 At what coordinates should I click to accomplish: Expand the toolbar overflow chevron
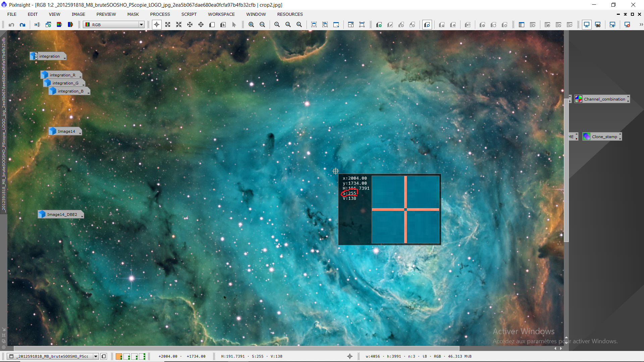[641, 24]
